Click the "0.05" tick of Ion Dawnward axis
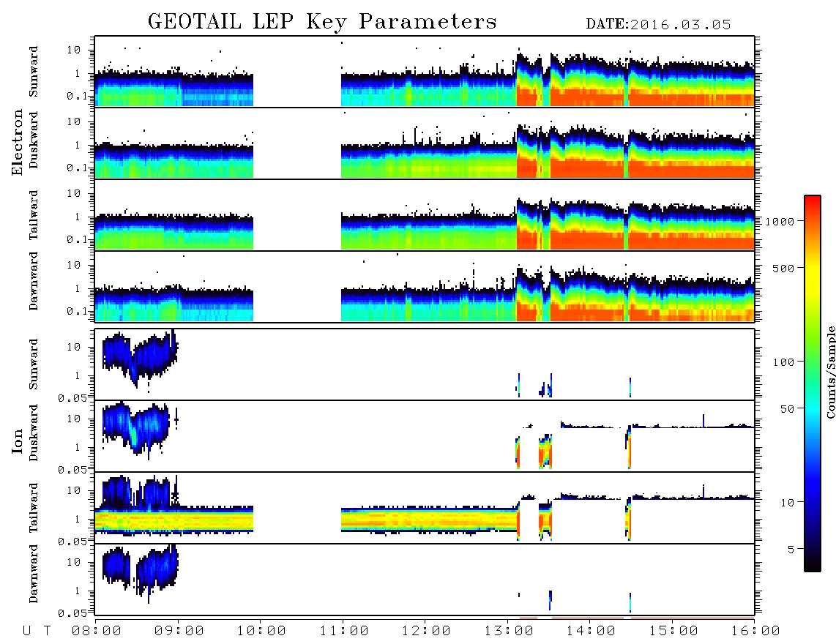The width and height of the screenshot is (836, 644). coord(72,613)
